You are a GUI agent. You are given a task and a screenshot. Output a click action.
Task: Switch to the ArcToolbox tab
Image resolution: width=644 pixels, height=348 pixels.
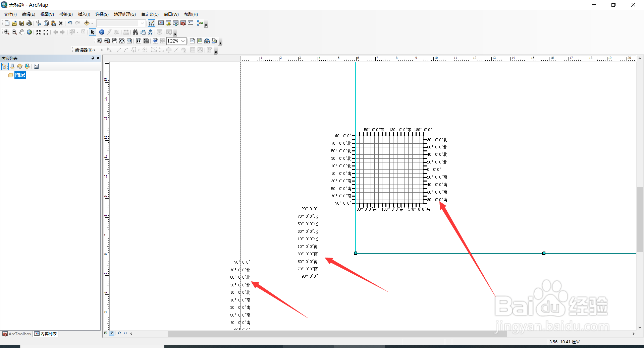(17, 334)
